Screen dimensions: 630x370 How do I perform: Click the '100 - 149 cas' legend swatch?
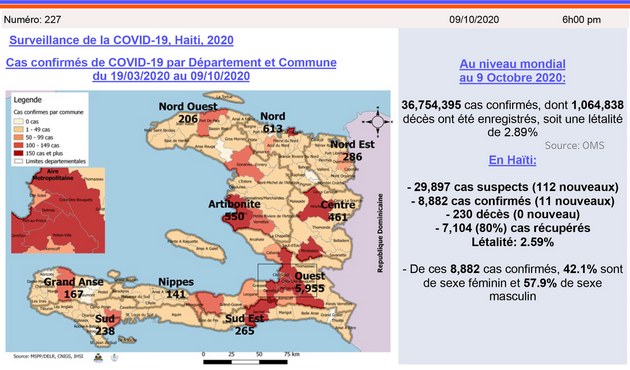[18, 145]
